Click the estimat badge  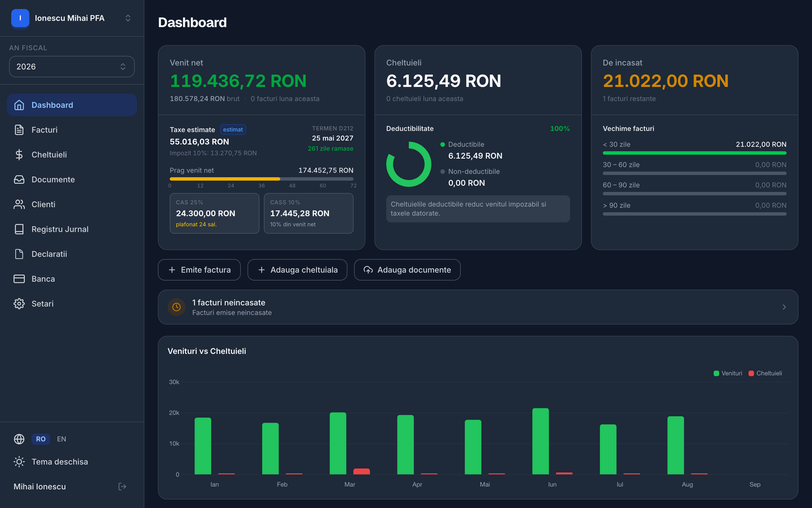pyautogui.click(x=233, y=130)
